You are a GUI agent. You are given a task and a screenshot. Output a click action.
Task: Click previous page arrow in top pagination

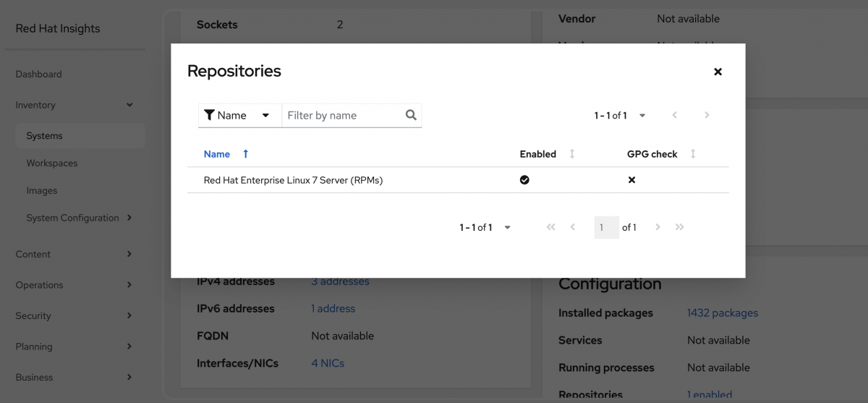tap(674, 115)
